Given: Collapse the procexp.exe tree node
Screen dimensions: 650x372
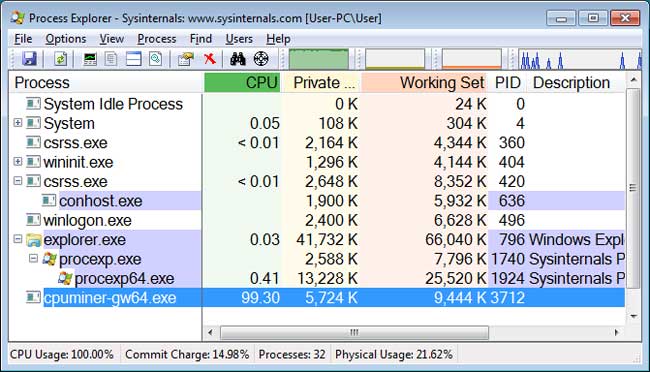Looking at the screenshot, I should [34, 258].
